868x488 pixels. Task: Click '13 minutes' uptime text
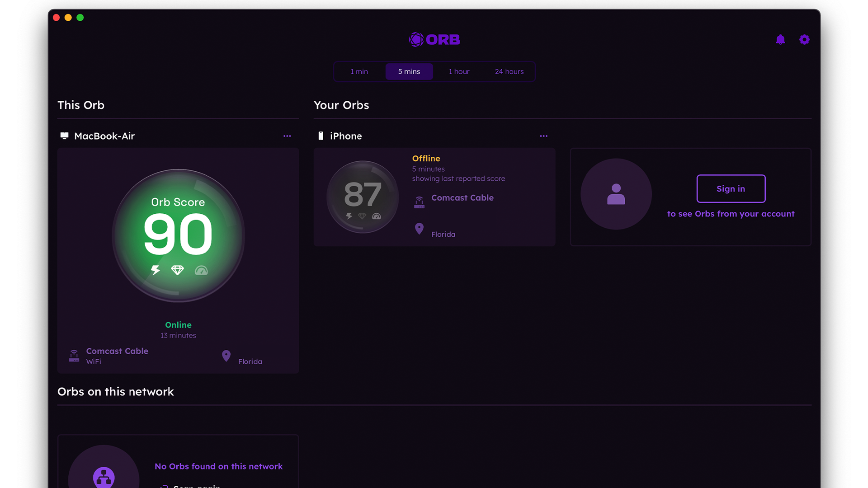pyautogui.click(x=178, y=335)
